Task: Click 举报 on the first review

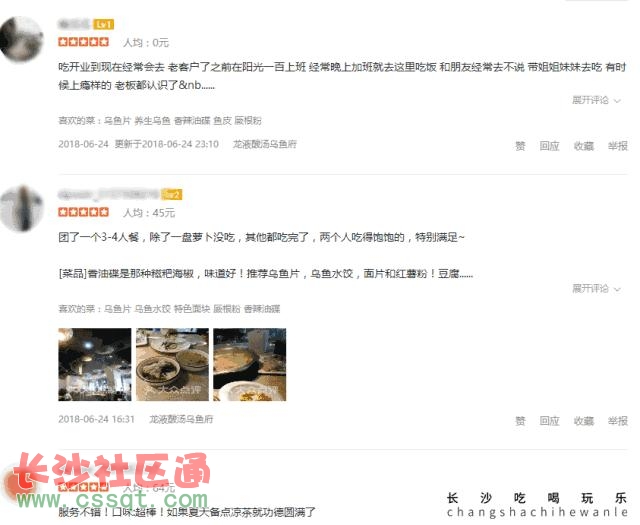Action: pos(618,146)
